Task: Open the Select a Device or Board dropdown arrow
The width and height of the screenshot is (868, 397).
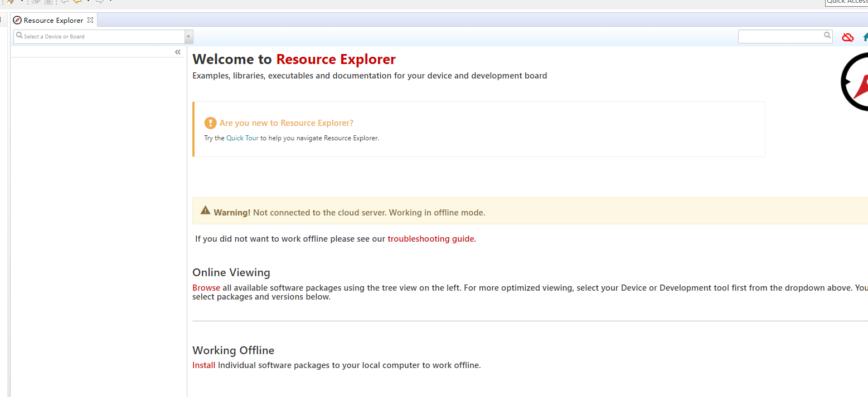Action: pos(188,37)
